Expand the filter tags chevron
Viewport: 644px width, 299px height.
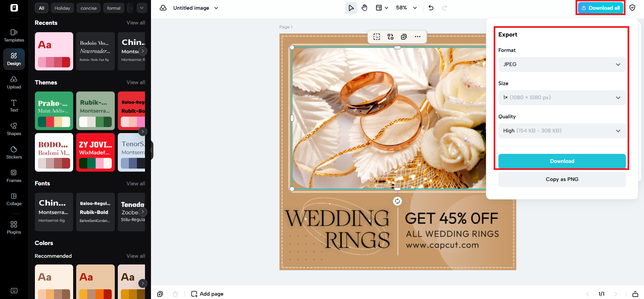(142, 8)
